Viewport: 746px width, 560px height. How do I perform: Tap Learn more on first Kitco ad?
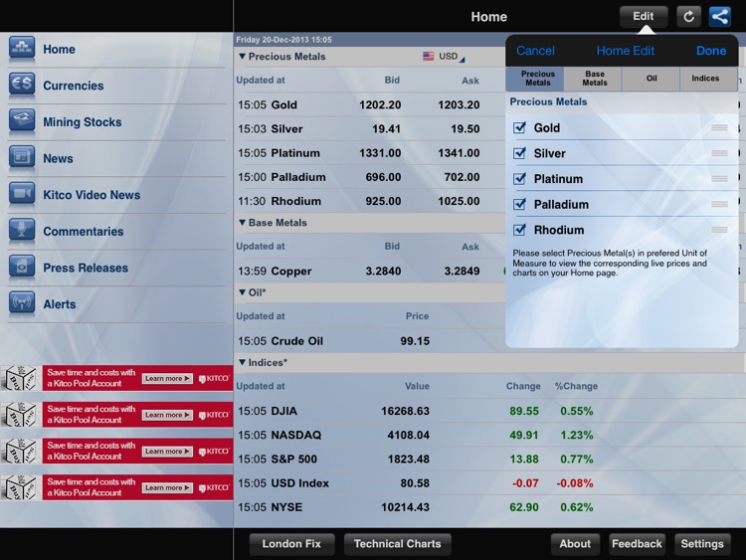coord(167,378)
